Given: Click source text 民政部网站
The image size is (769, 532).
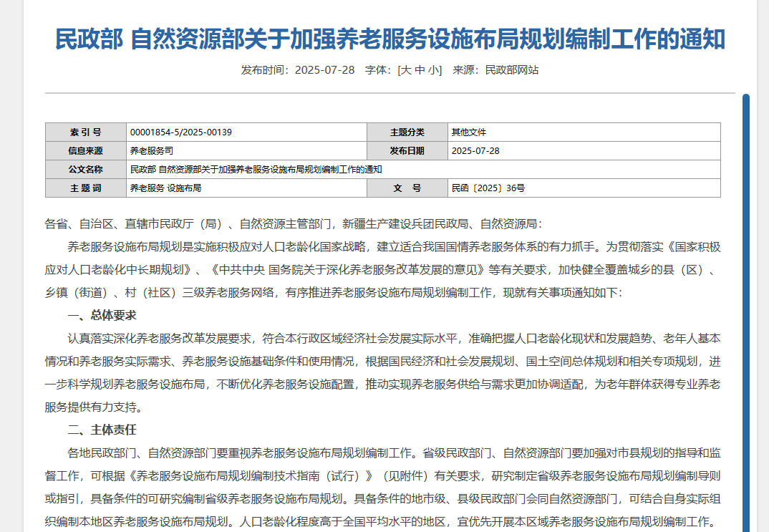Looking at the screenshot, I should tap(511, 70).
